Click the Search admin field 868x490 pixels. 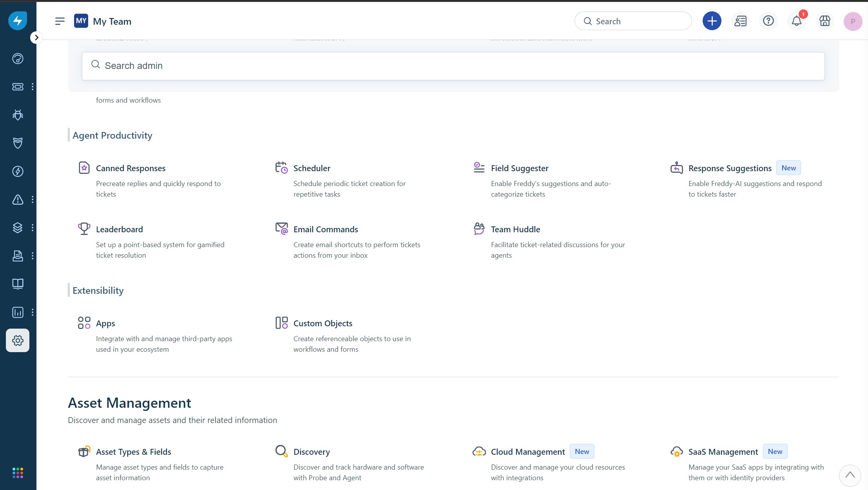click(453, 66)
